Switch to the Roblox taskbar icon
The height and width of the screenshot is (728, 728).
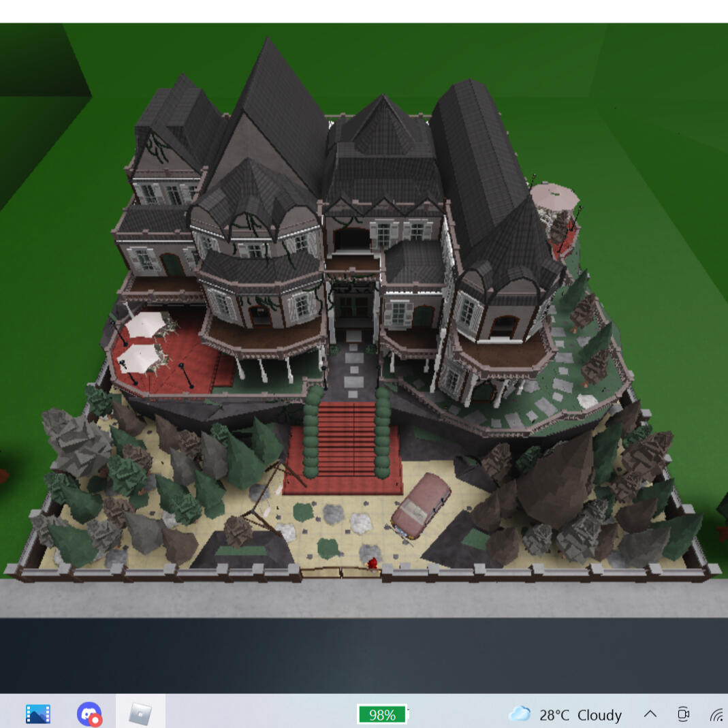point(140,713)
